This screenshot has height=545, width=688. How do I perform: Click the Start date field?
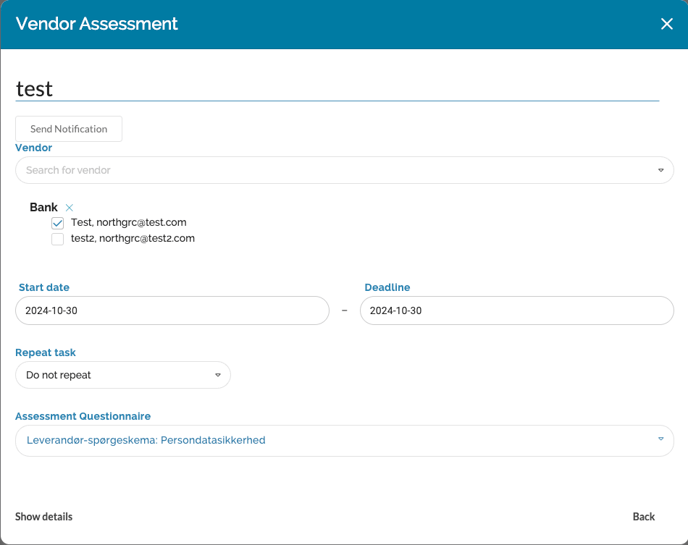click(172, 311)
